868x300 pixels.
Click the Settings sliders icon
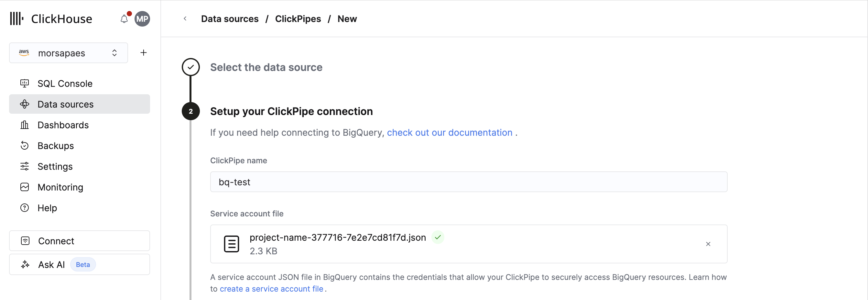pos(24,166)
